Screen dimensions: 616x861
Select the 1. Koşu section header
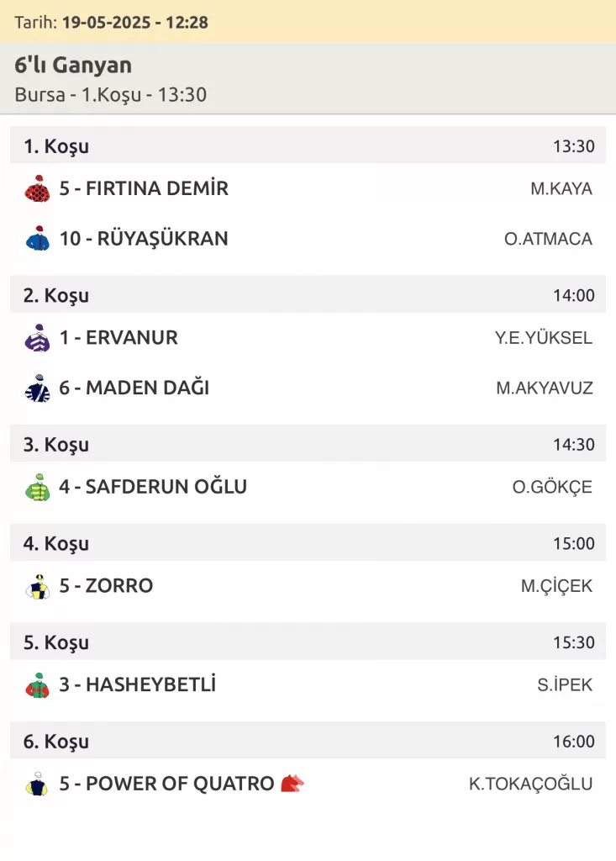pos(308,146)
